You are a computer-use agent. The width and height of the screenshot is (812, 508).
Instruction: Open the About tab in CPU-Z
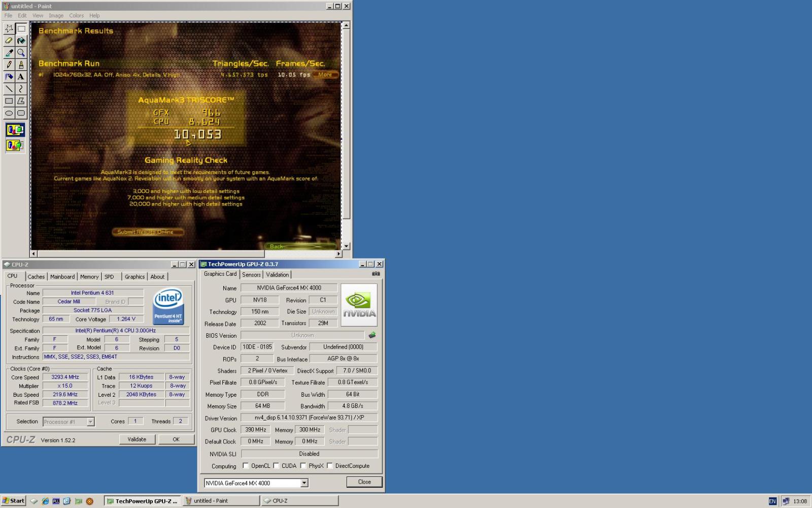[157, 277]
